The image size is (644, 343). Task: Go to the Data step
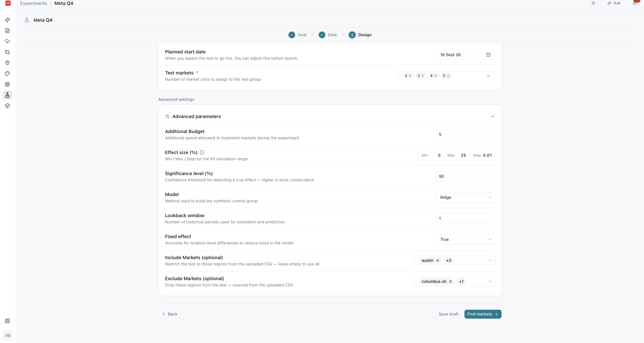coord(328,35)
